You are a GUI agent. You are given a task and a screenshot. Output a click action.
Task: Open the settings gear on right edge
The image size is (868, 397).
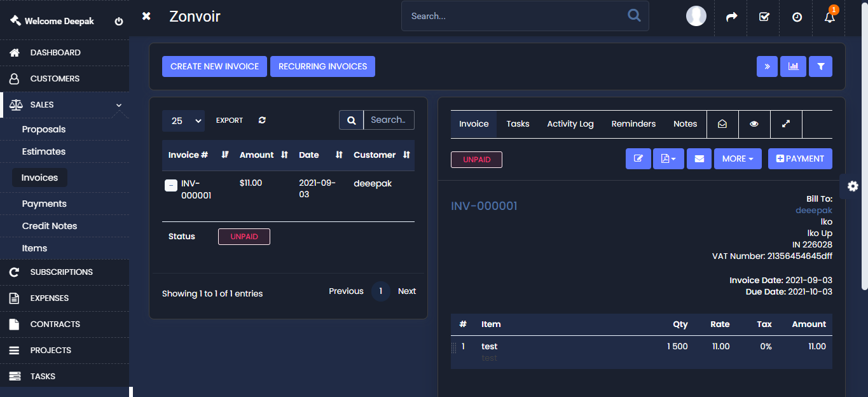coord(853,186)
